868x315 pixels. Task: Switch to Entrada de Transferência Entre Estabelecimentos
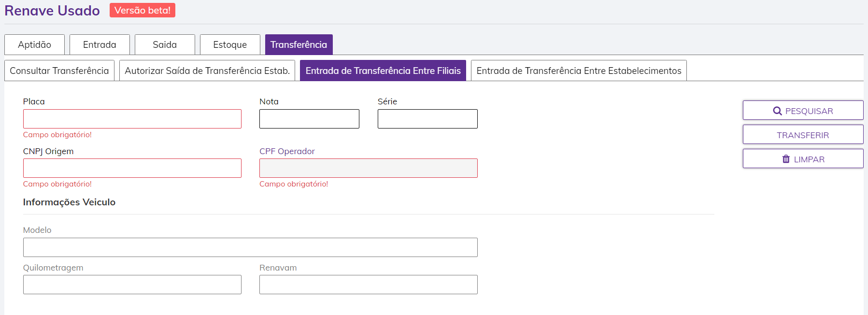[x=579, y=71]
